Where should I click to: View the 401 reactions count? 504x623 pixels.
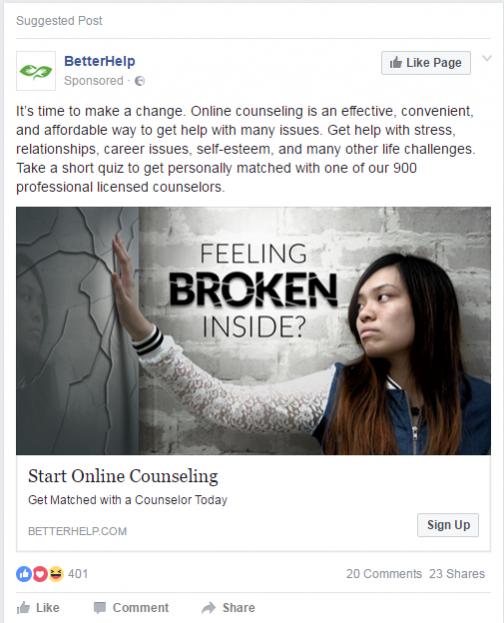point(78,574)
